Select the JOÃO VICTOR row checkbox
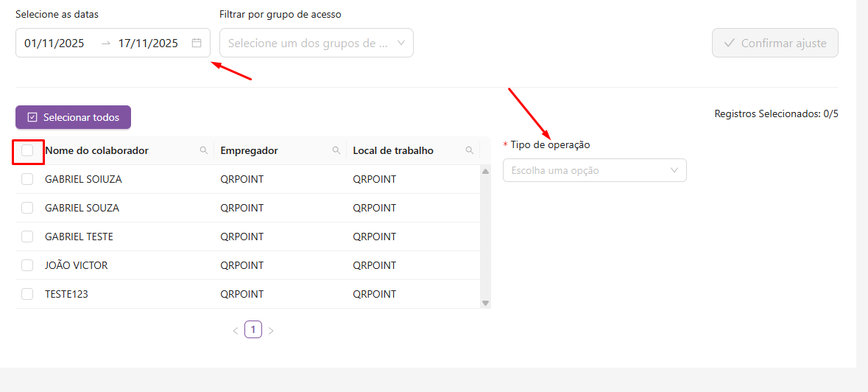868x392 pixels. [27, 265]
